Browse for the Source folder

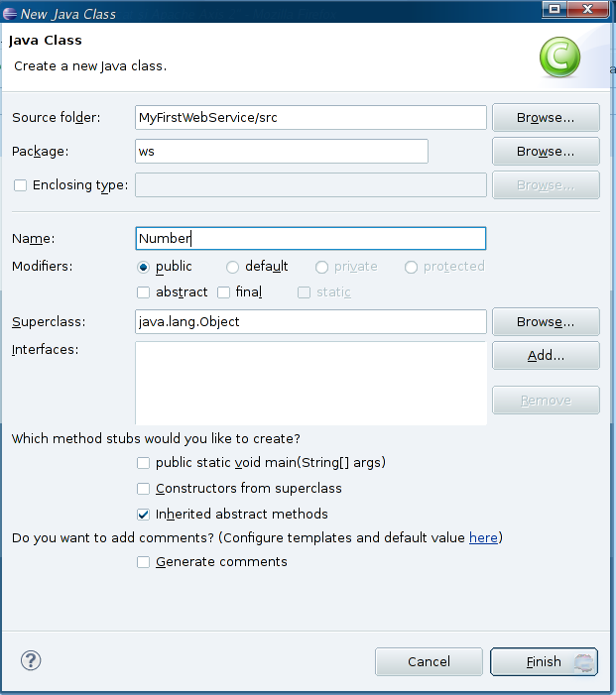click(x=546, y=117)
